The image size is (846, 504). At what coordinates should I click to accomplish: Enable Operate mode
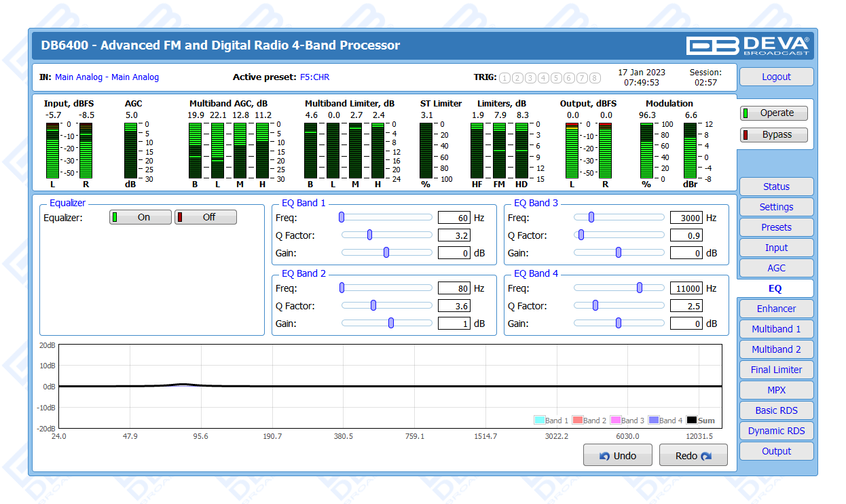774,113
